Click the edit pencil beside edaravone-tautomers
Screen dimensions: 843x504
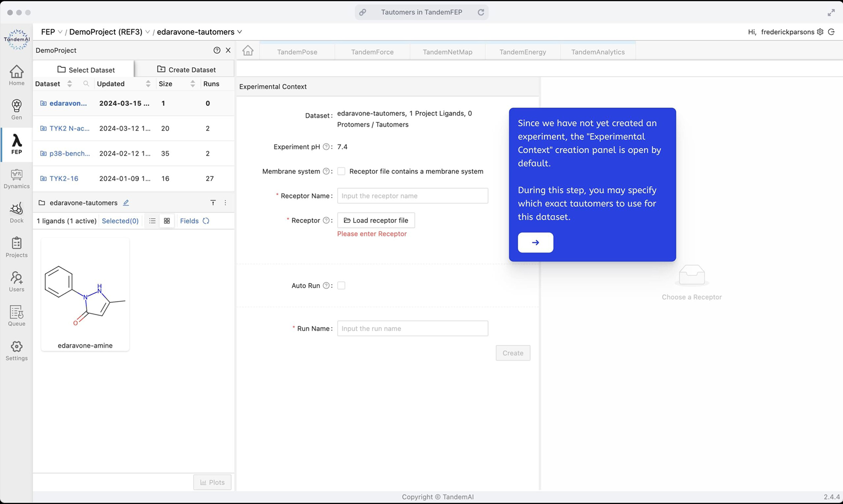[x=126, y=203]
